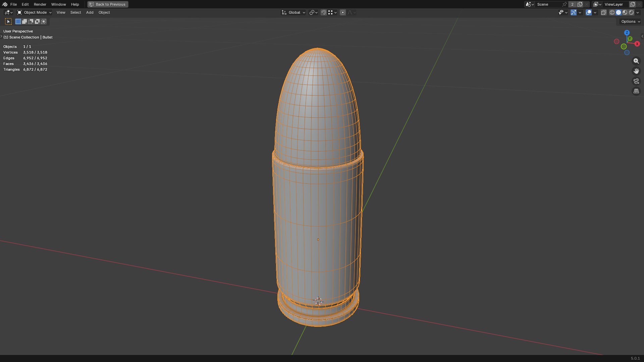Switch to wireframe viewport shading

612,12
